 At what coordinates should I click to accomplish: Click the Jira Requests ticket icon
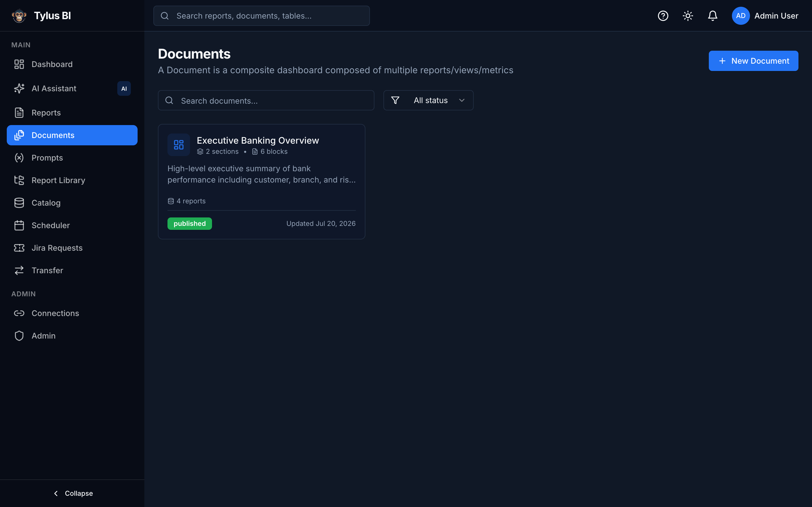pyautogui.click(x=19, y=248)
